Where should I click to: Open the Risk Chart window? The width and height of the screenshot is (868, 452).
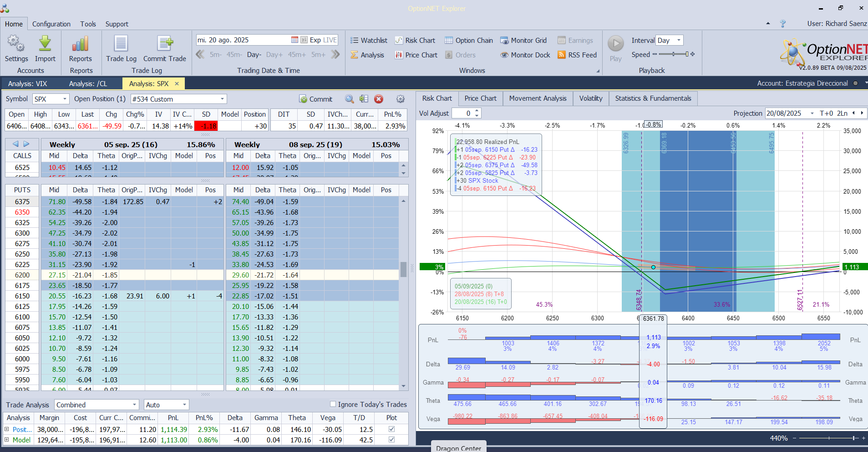(x=415, y=41)
